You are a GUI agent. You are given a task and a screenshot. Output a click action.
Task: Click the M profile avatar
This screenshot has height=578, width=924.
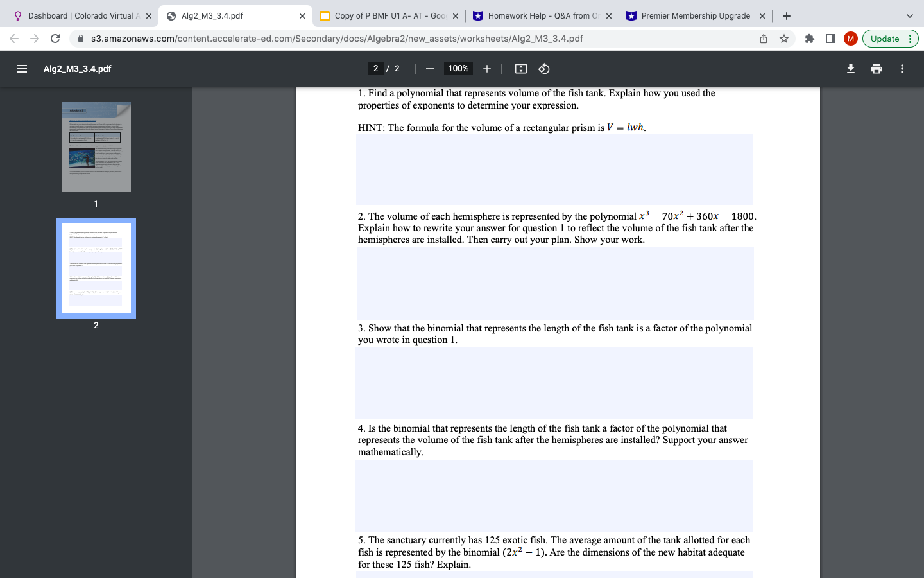click(850, 39)
